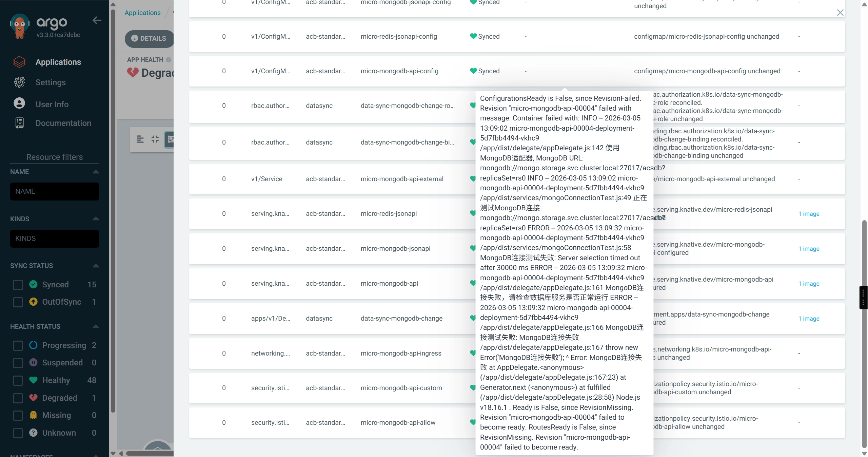Open the DETAILS button
Screen dimensions: 868x457
[x=149, y=38]
